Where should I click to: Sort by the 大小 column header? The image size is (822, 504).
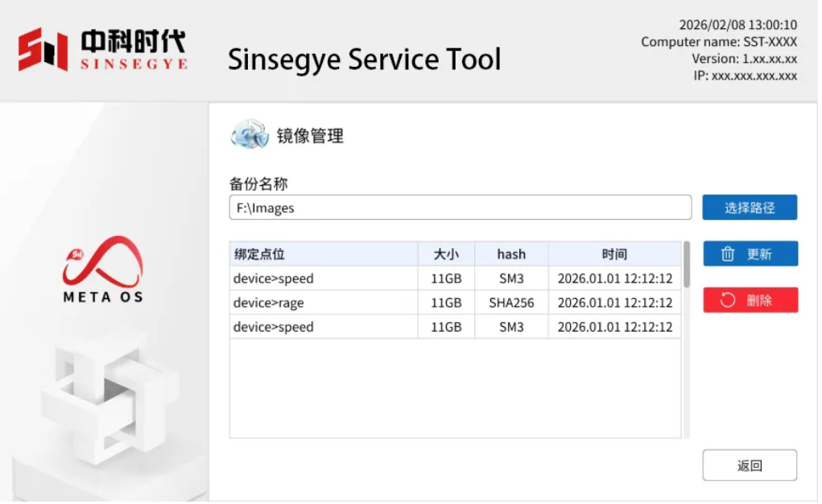[x=446, y=254]
